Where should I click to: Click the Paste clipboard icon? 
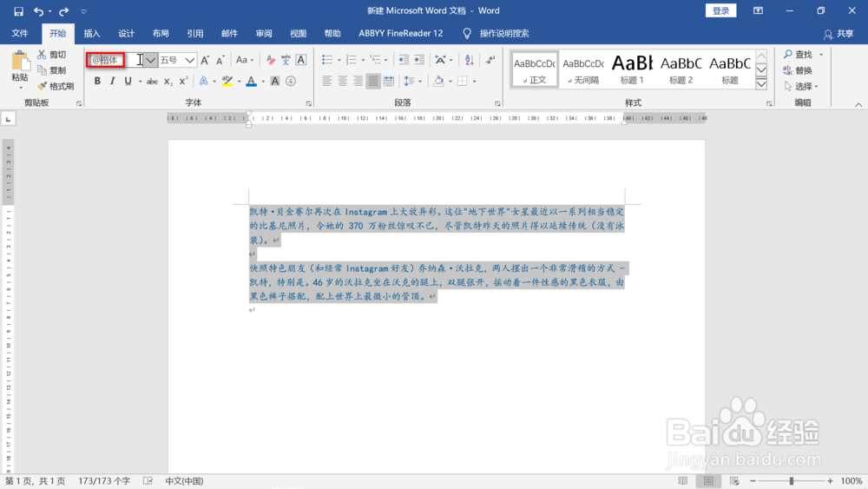coord(20,61)
